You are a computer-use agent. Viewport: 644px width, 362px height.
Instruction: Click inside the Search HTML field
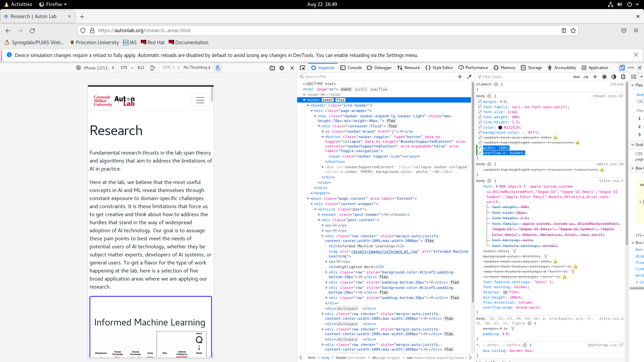335,76
